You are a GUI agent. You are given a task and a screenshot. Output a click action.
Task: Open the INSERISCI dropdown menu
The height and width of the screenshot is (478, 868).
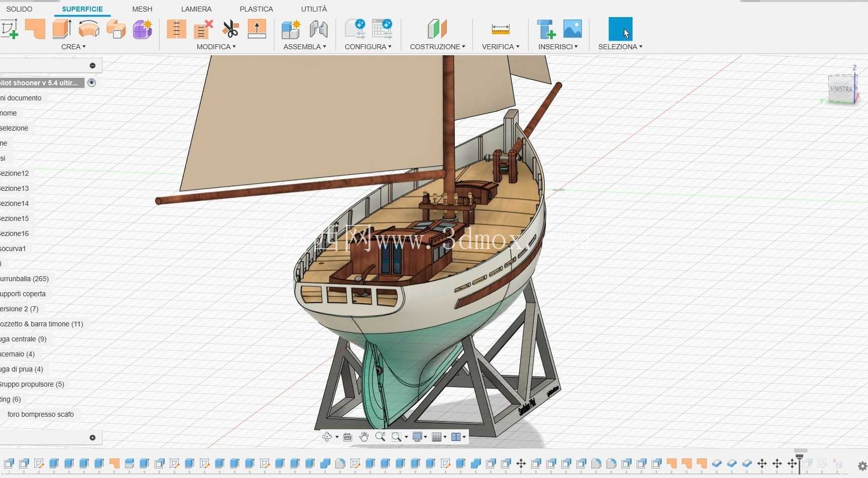point(558,47)
